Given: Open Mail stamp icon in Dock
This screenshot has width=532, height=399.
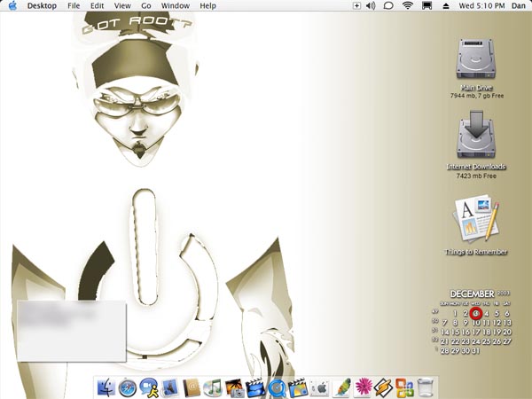Looking at the screenshot, I should [170, 387].
